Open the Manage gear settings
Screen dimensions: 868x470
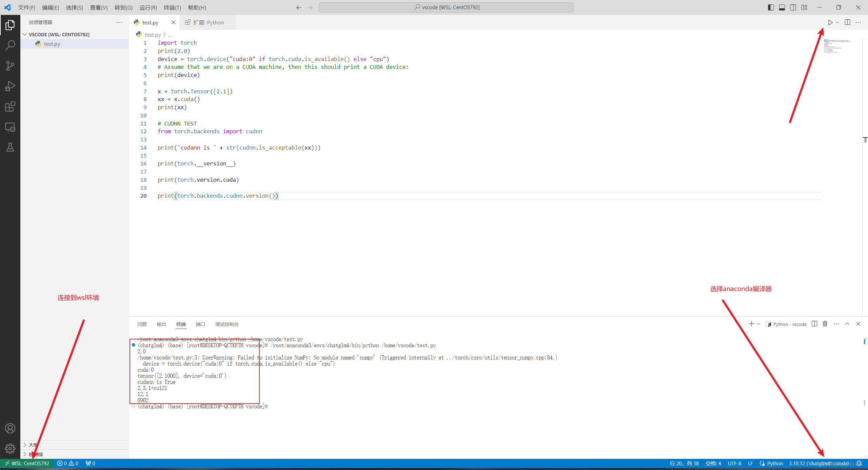tap(10, 449)
